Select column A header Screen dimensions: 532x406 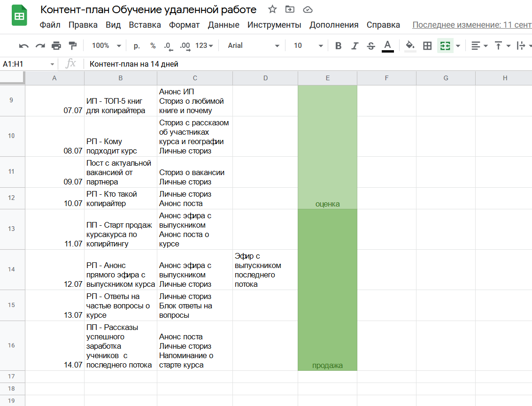[x=54, y=78]
